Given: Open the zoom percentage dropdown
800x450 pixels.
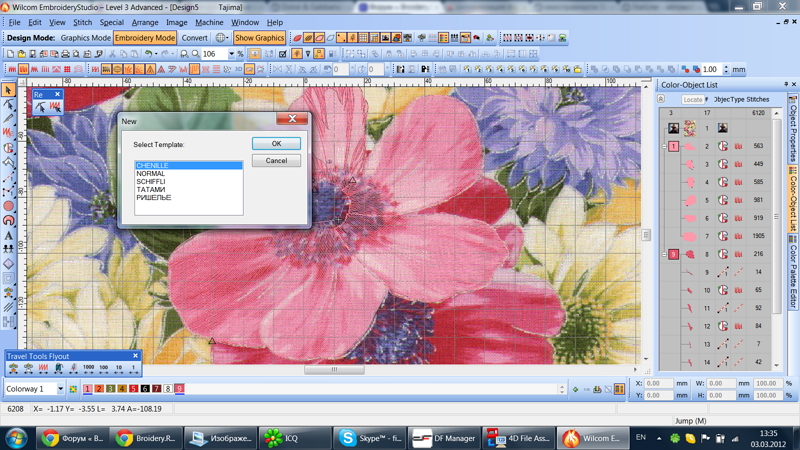Looking at the screenshot, I should pos(232,54).
